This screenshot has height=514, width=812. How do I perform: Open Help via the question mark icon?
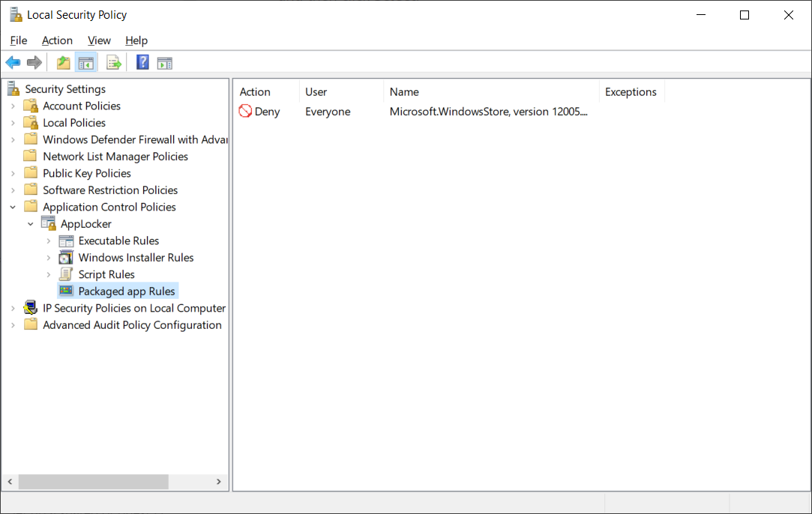tap(142, 63)
